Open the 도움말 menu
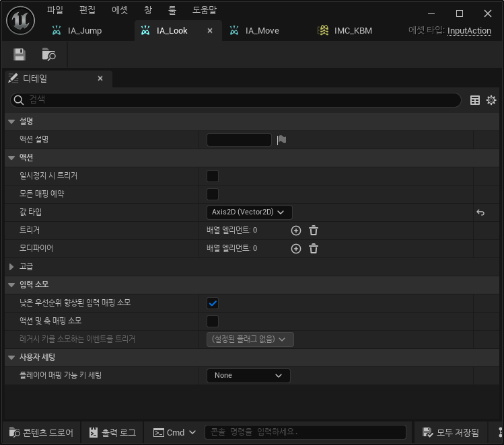This screenshot has width=504, height=445. pos(205,10)
